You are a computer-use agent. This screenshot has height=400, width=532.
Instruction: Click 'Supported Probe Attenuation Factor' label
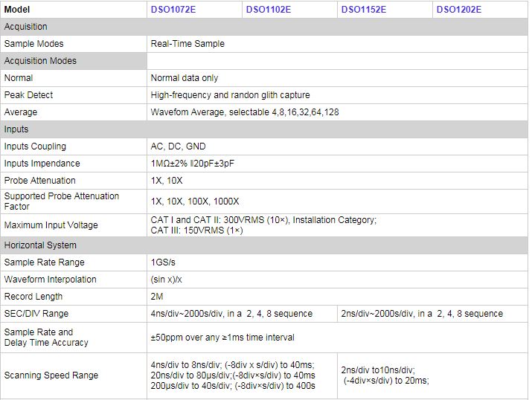coord(62,201)
